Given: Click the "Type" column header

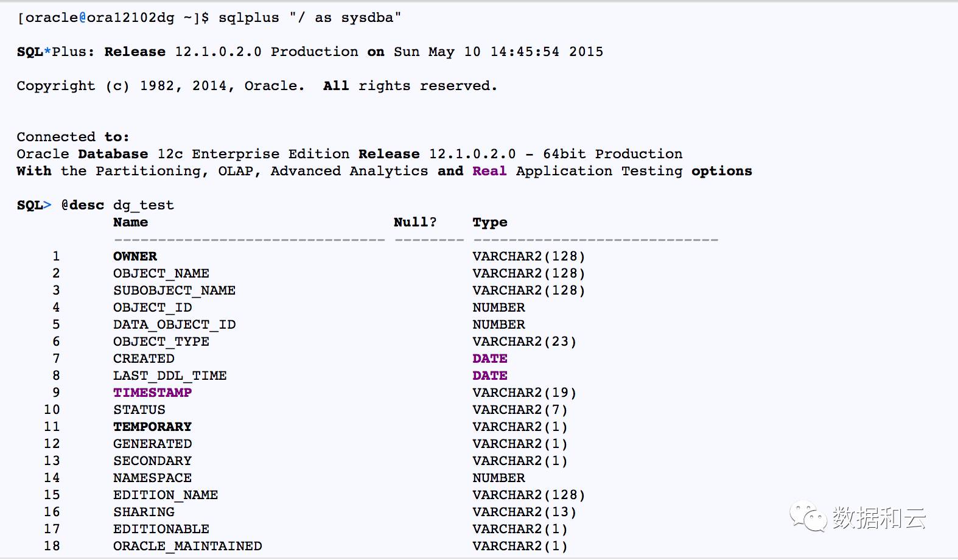Looking at the screenshot, I should click(x=490, y=223).
